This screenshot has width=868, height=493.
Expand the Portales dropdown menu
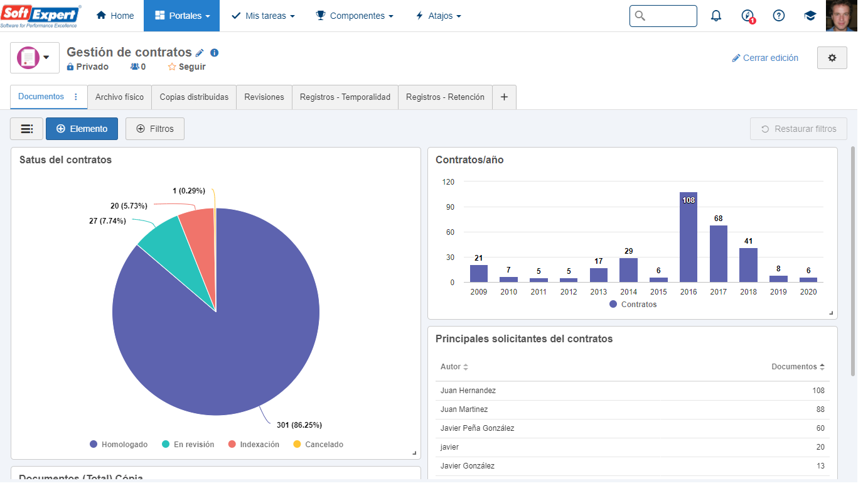pyautogui.click(x=182, y=16)
